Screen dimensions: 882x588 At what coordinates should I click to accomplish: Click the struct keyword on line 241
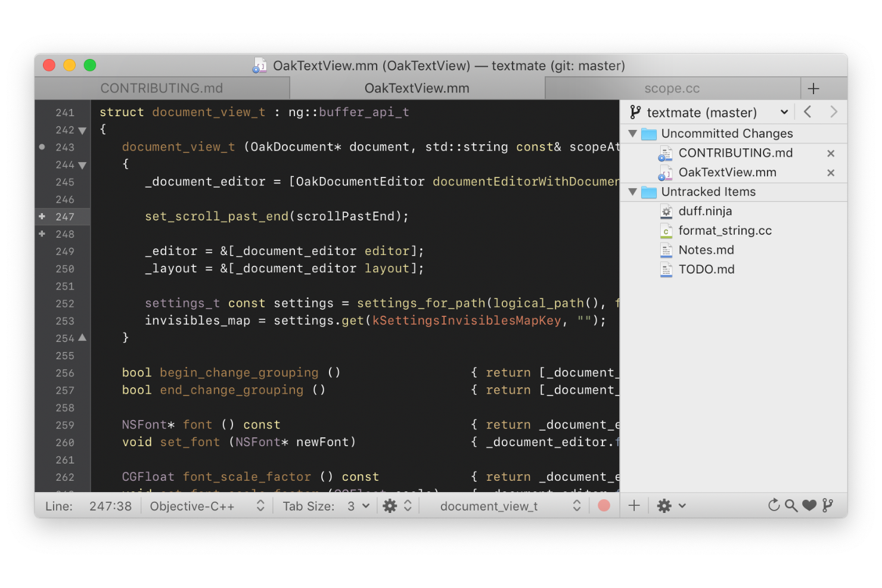[122, 112]
